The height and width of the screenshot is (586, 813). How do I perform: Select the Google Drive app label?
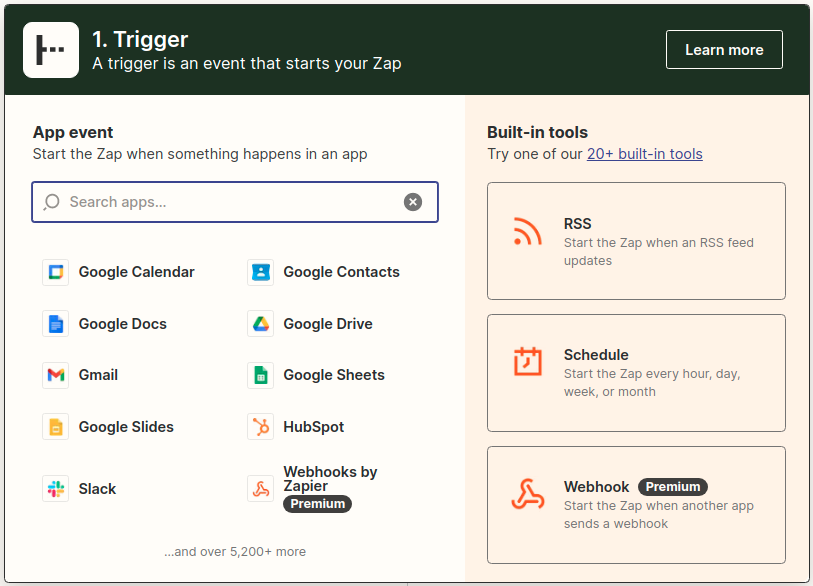pos(328,324)
